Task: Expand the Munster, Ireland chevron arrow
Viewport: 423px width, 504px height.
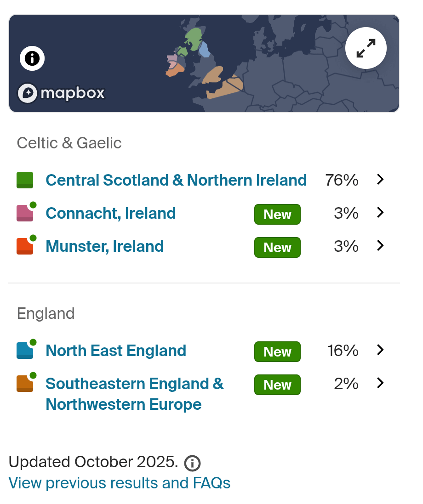Action: [x=380, y=246]
